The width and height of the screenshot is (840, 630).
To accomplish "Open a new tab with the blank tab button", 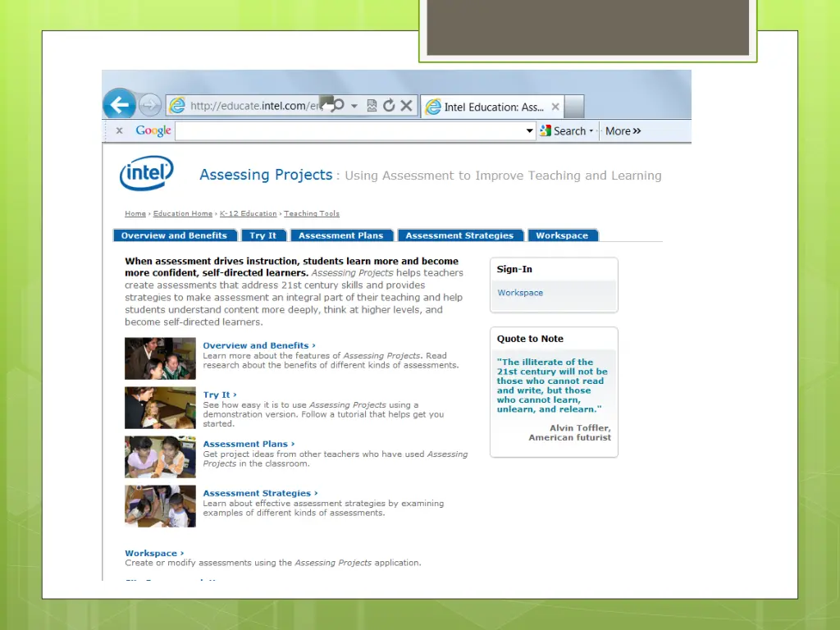I will pyautogui.click(x=574, y=107).
